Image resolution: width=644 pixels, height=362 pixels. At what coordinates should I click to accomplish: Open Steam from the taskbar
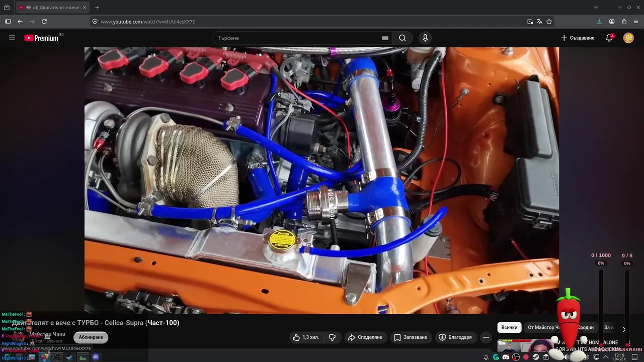click(x=70, y=357)
